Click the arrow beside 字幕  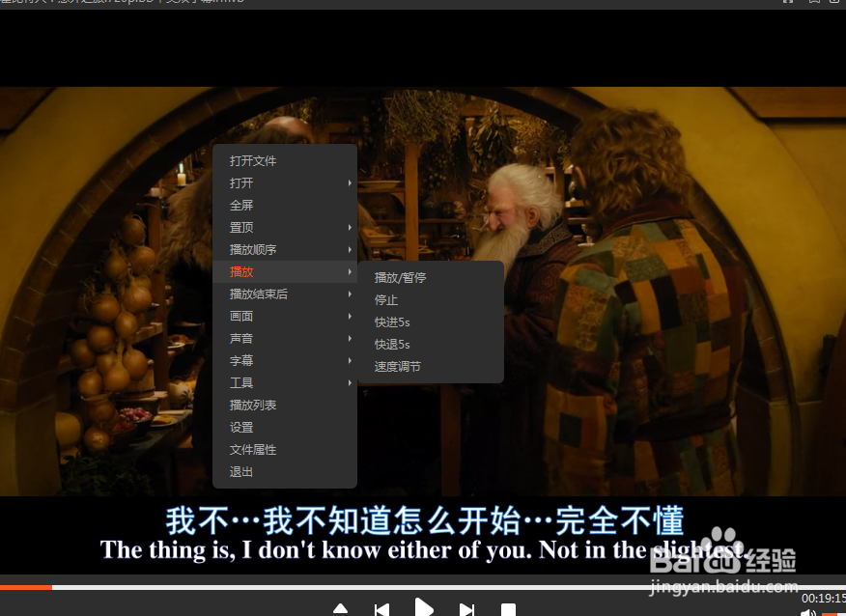pos(350,360)
